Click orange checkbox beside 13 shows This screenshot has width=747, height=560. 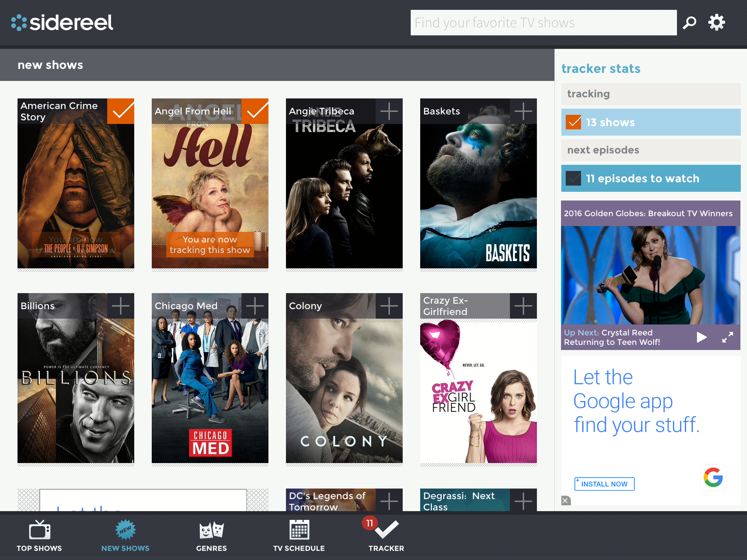pyautogui.click(x=573, y=122)
